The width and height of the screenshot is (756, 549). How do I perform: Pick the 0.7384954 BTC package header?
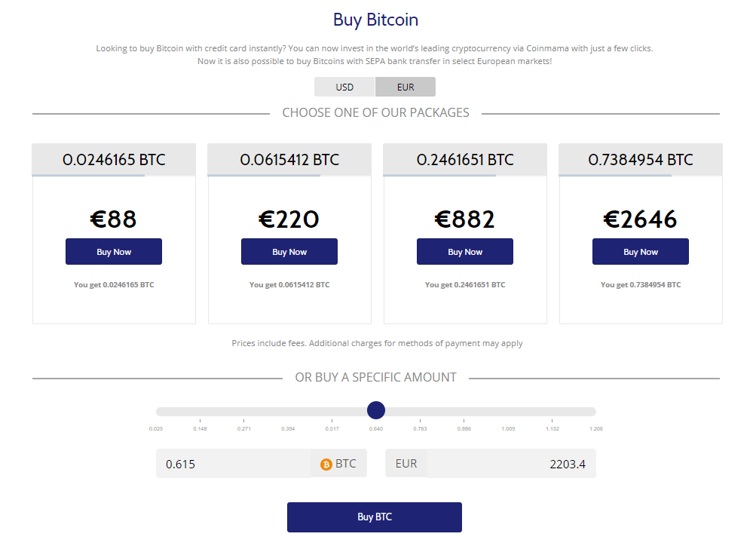[x=641, y=160]
